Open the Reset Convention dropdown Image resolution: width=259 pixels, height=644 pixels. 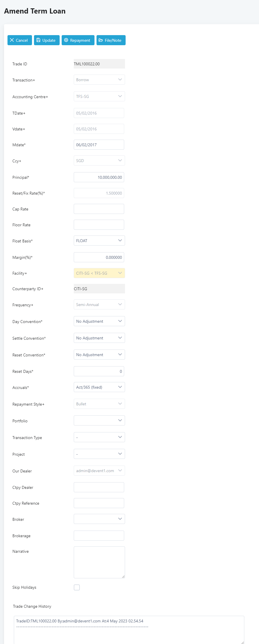[99, 355]
